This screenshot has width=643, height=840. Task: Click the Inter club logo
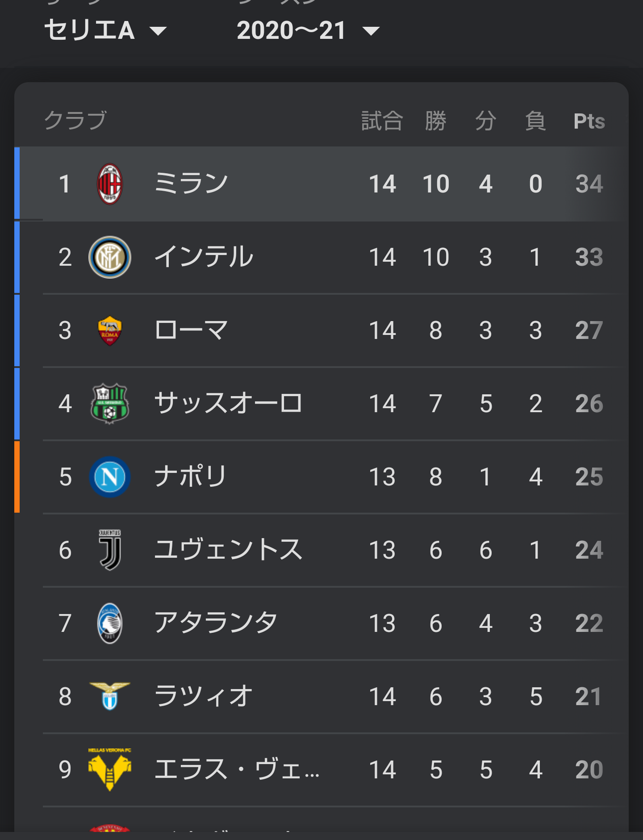click(110, 257)
